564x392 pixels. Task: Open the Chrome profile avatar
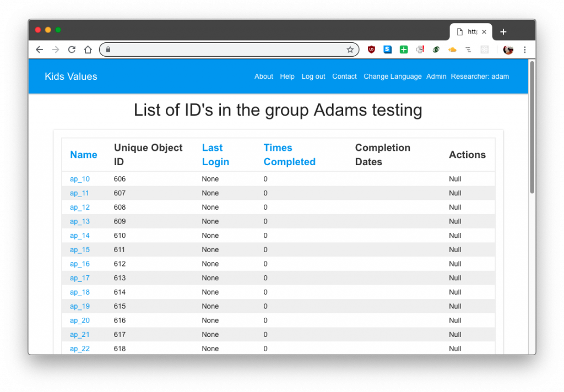[508, 50]
